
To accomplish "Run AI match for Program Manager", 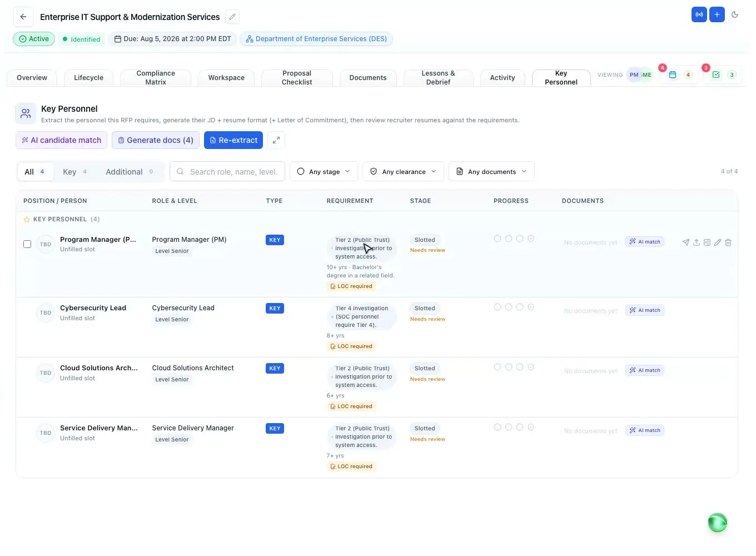I will (x=645, y=242).
